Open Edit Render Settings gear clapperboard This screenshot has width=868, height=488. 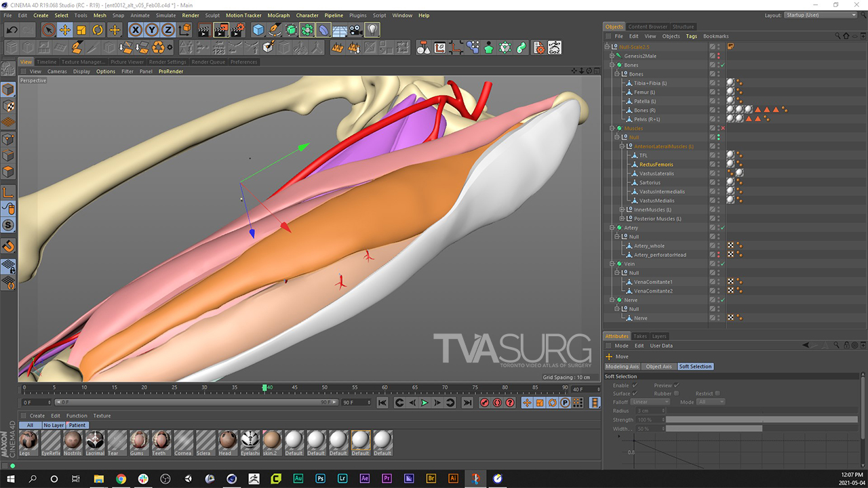(237, 30)
